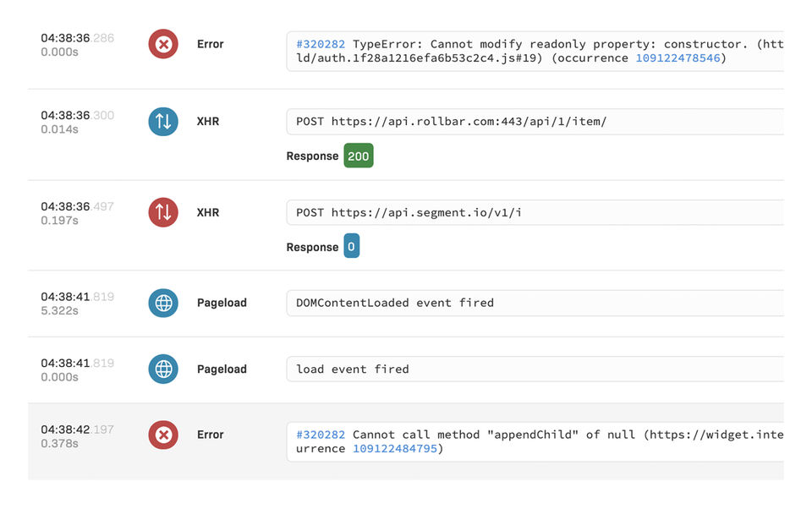812x509 pixels.
Task: Select the POST api.rollbar.com request text box
Action: [x=535, y=122]
